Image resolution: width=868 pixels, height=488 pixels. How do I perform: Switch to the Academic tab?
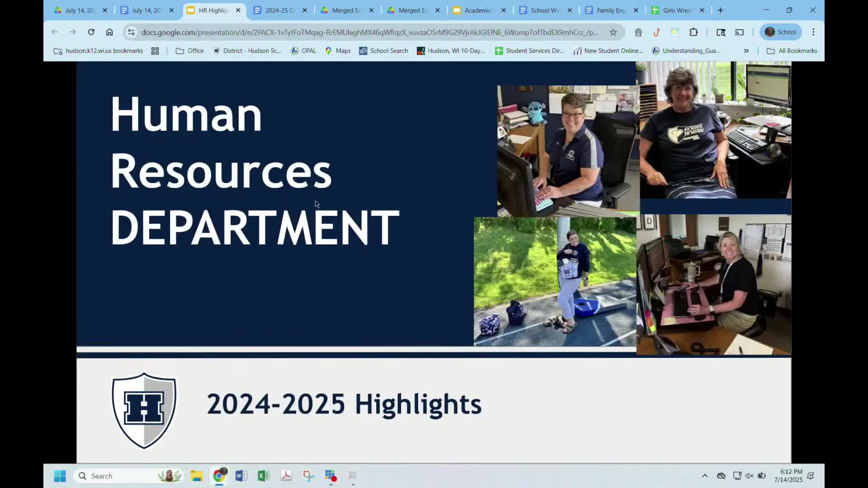477,10
